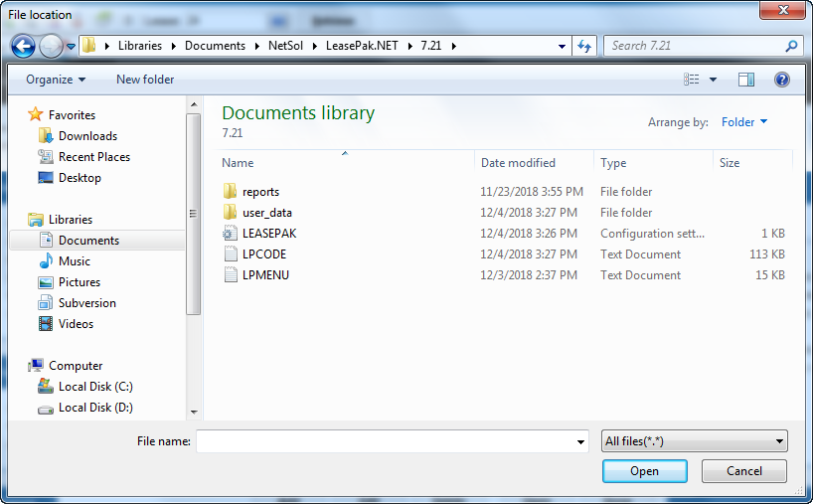Open Downloads in Favorites
The width and height of the screenshot is (813, 504).
(87, 136)
